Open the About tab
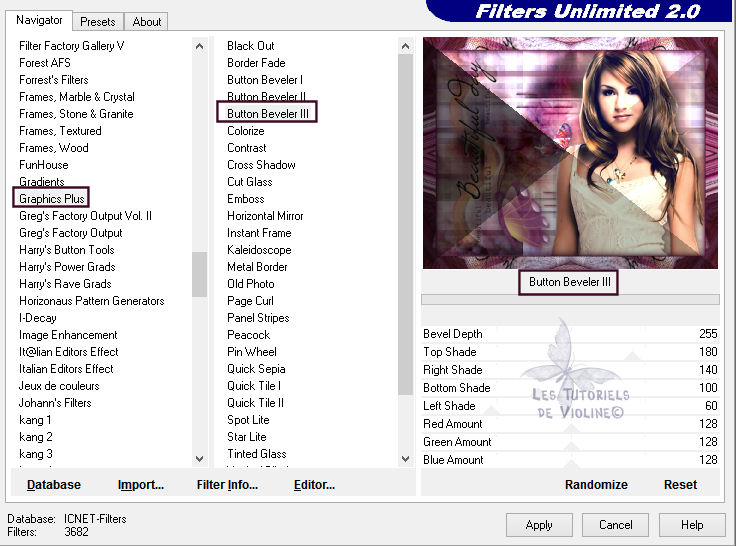 coord(147,21)
